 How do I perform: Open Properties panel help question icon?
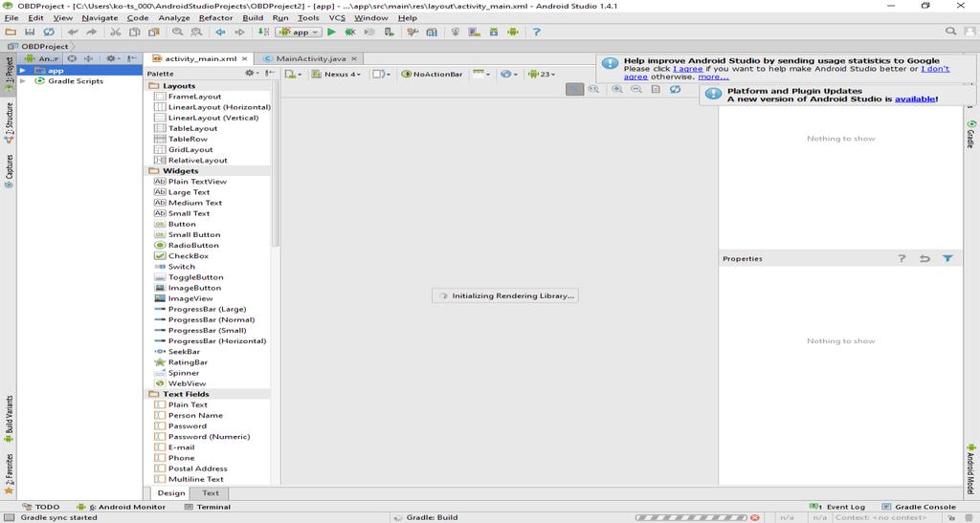[x=902, y=258]
